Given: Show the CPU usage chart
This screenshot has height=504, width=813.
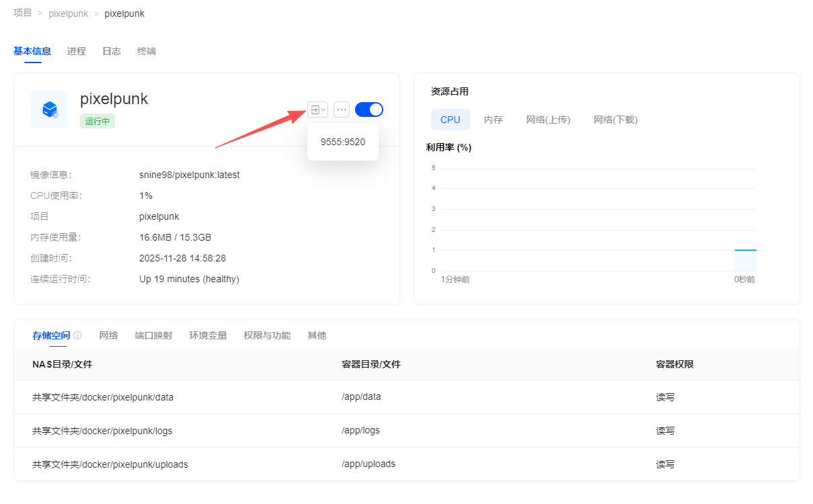Looking at the screenshot, I should point(450,120).
